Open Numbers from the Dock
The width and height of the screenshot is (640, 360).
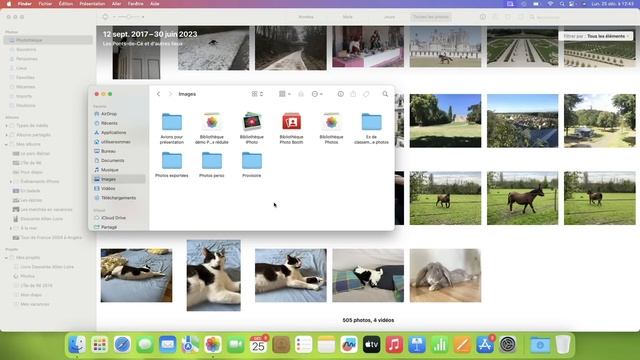tap(439, 345)
